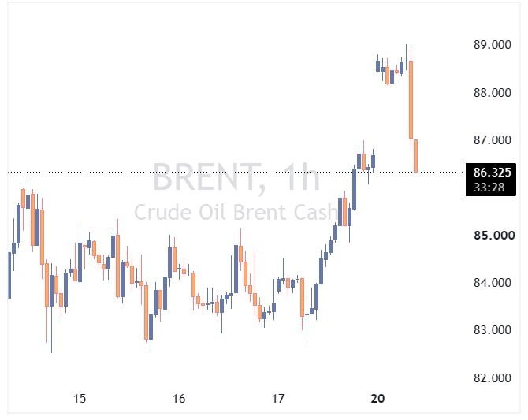Viewport: 528px width, 420px height.
Task: Click the long lower wick reaching below 83
Action: pos(51,330)
